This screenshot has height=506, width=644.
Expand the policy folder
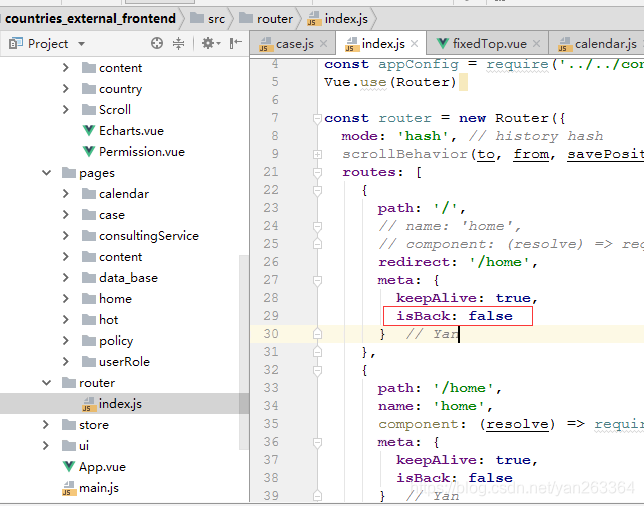tap(66, 340)
